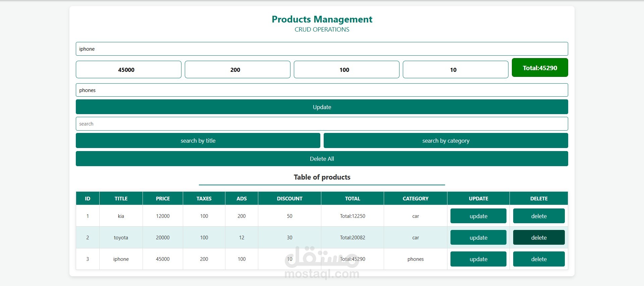Click the PRICE column header

[163, 198]
